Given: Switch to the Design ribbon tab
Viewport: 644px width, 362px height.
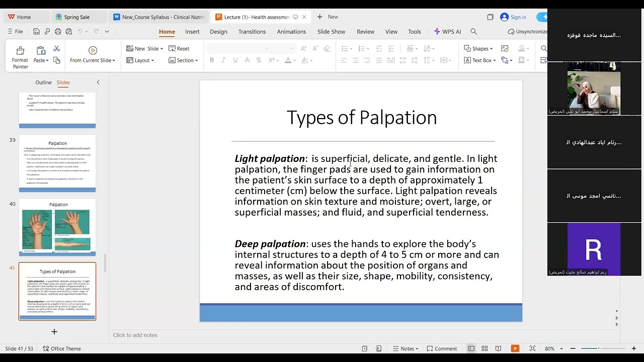Looking at the screenshot, I should click(218, 31).
